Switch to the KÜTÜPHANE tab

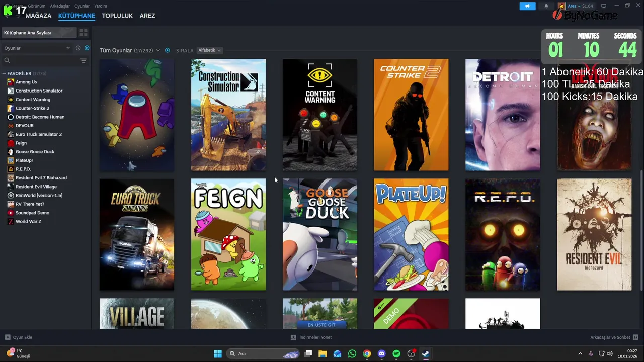pos(76,16)
